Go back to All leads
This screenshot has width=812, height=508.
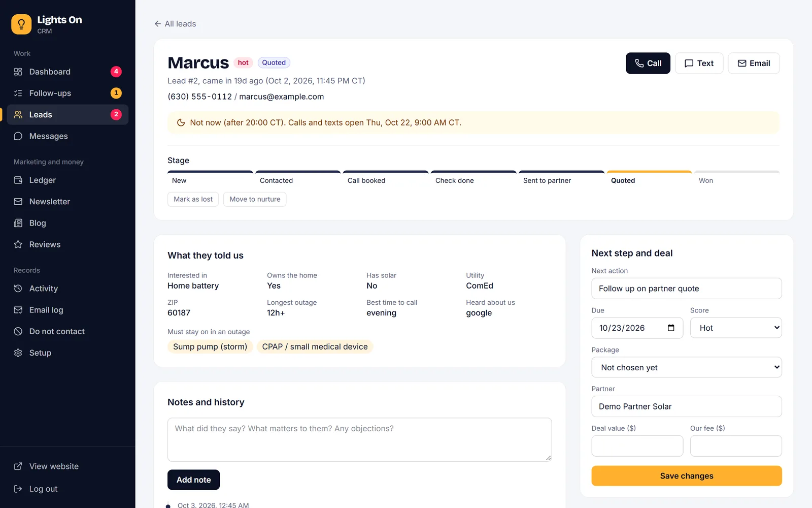(175, 24)
